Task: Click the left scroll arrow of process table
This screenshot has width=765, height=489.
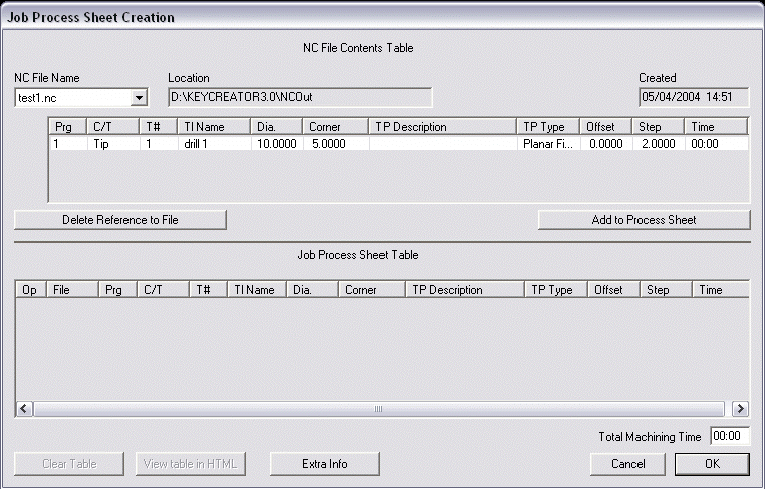Action: [x=24, y=409]
